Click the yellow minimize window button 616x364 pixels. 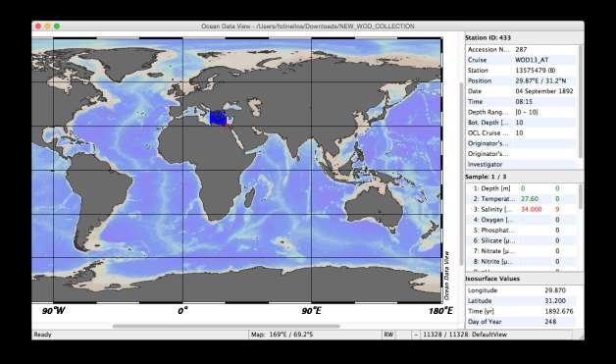pyautogui.click(x=47, y=26)
